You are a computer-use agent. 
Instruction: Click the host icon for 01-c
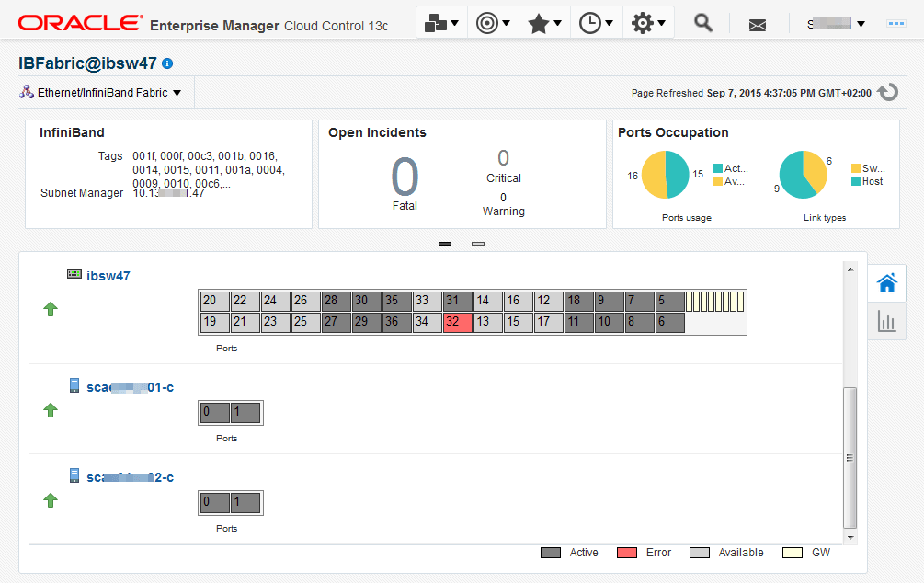click(x=74, y=385)
